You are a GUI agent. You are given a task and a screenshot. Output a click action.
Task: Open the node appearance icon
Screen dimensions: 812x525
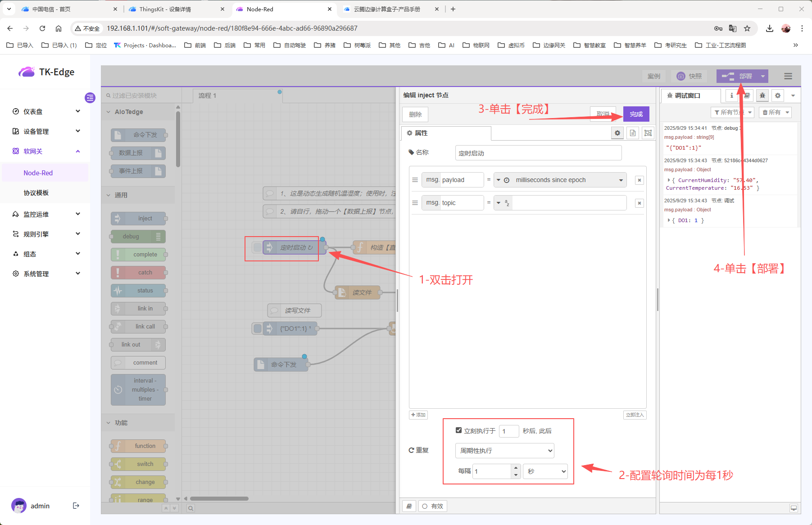pos(648,133)
